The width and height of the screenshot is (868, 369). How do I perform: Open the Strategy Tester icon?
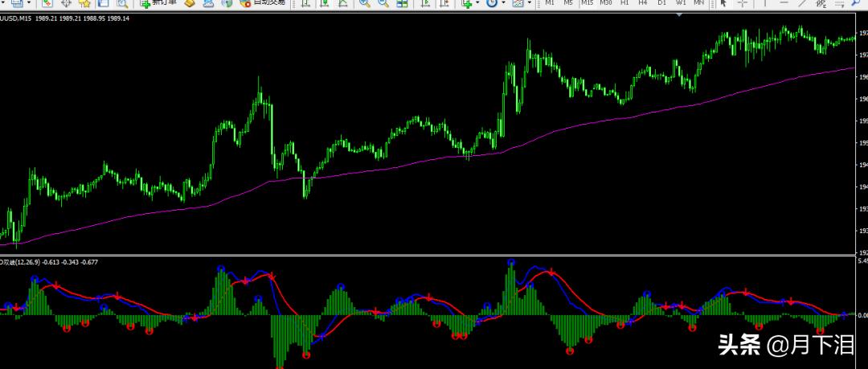click(x=121, y=3)
